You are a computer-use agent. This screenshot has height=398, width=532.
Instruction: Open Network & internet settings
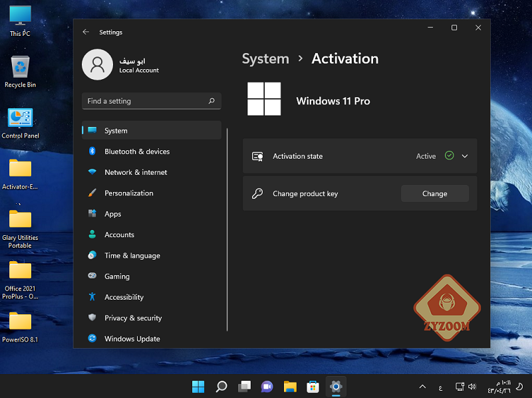[x=152, y=172]
